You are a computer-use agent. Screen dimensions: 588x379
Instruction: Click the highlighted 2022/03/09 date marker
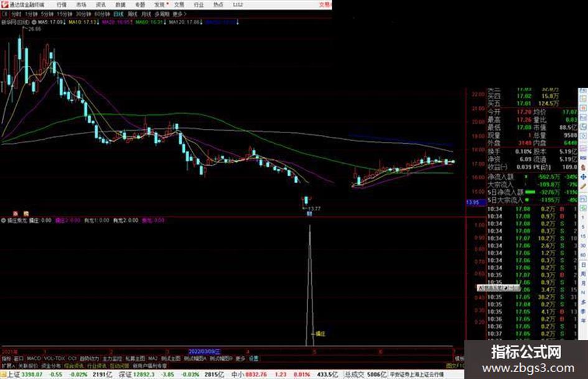coord(205,352)
